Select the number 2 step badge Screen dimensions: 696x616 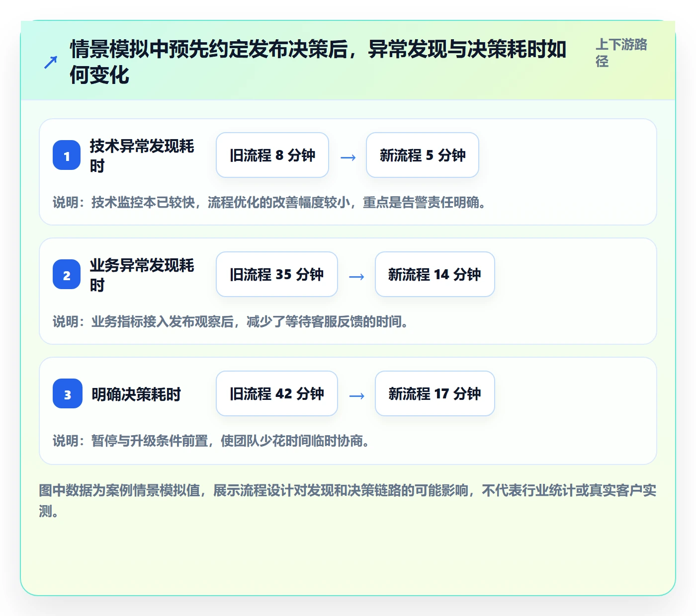(67, 275)
